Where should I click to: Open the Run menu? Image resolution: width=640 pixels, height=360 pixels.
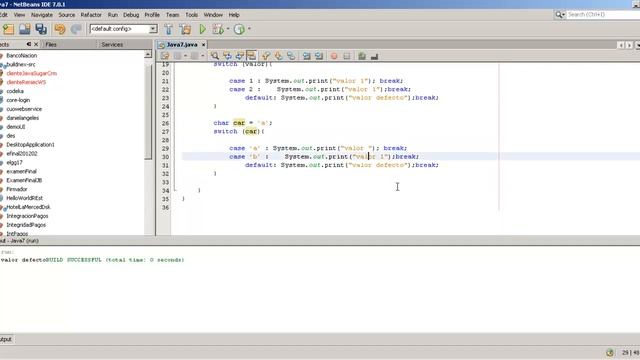[113, 15]
